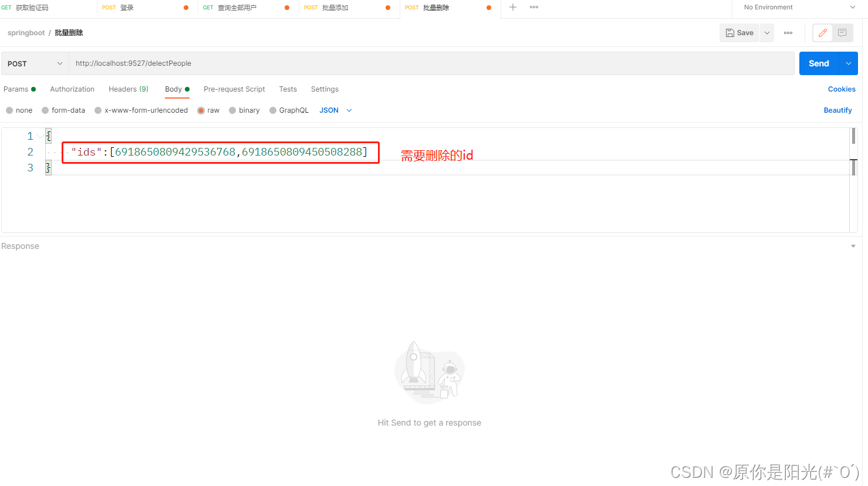Select the Body tab

[x=177, y=89]
